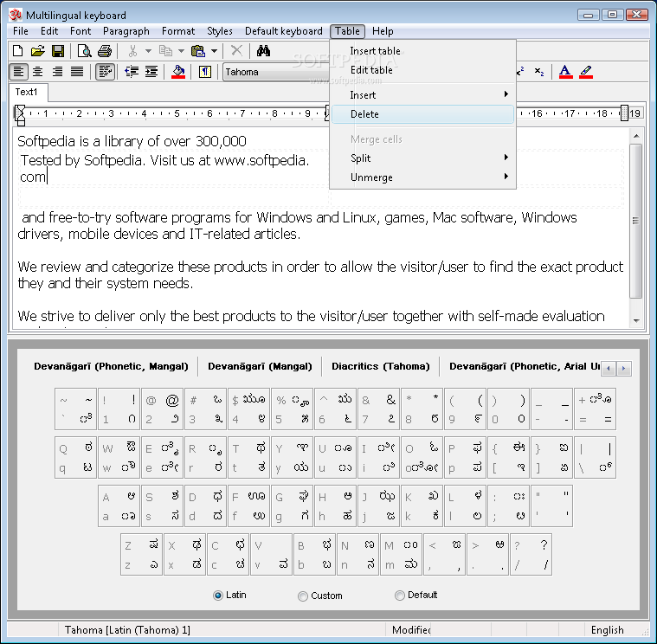657x644 pixels.
Task: Open a file using the folder icon
Action: (x=37, y=51)
